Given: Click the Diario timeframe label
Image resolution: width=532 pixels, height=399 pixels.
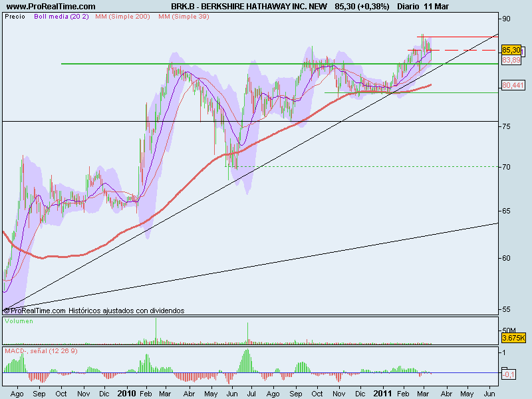Looking at the screenshot, I should click(408, 6).
